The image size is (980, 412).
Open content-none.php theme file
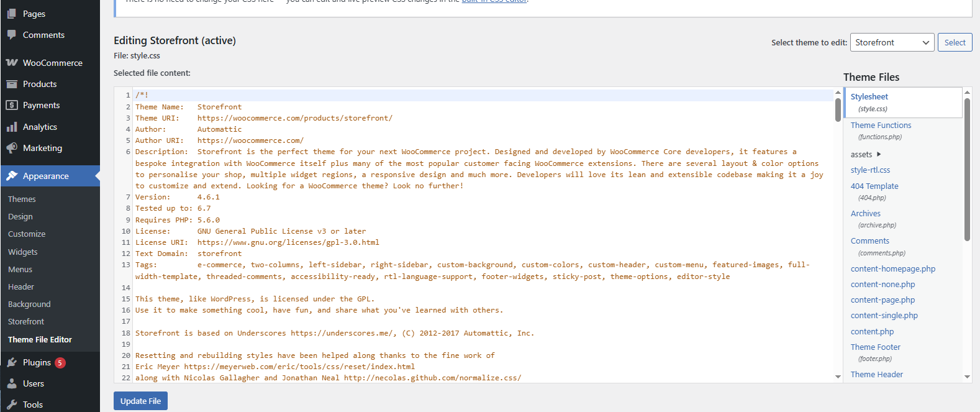point(882,284)
